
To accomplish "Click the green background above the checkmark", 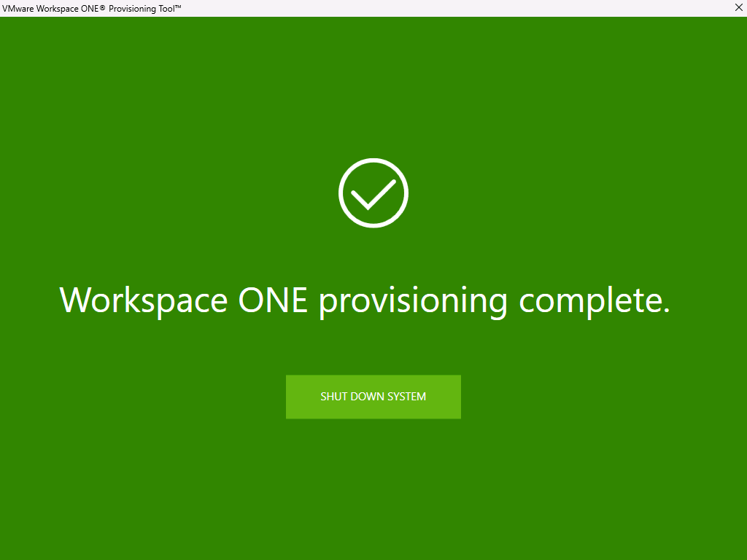I will click(x=373, y=87).
